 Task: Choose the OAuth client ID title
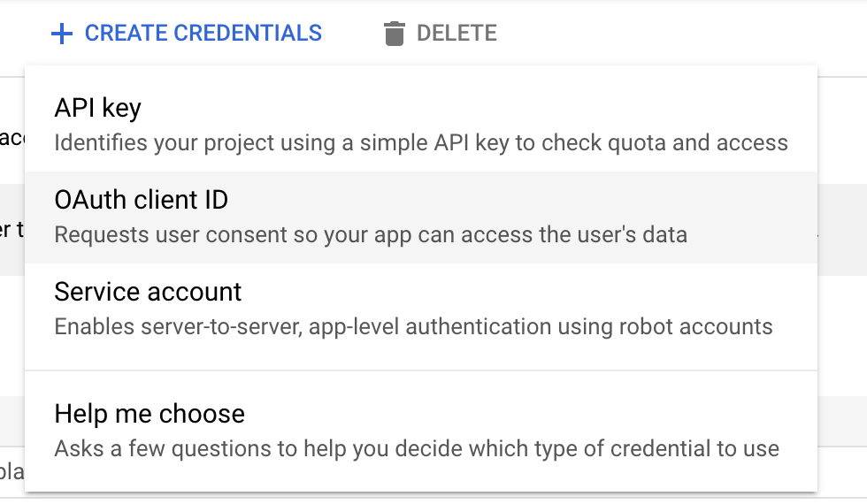tap(141, 200)
